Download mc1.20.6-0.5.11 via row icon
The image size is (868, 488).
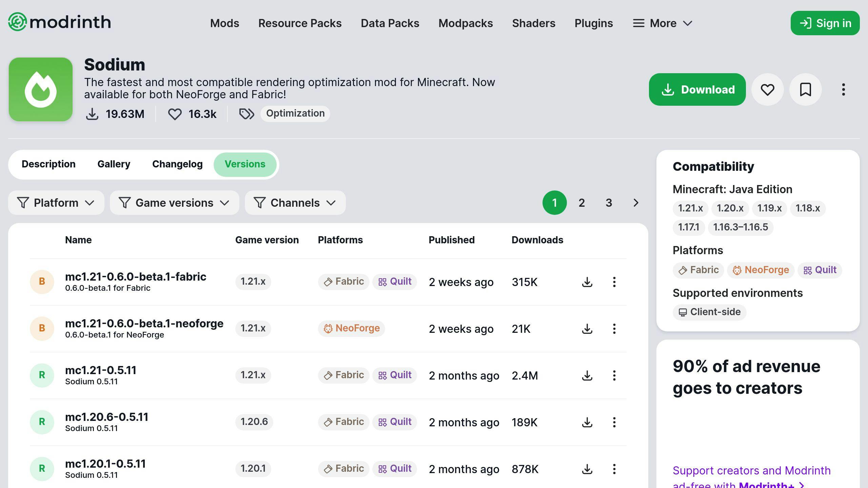(x=587, y=422)
